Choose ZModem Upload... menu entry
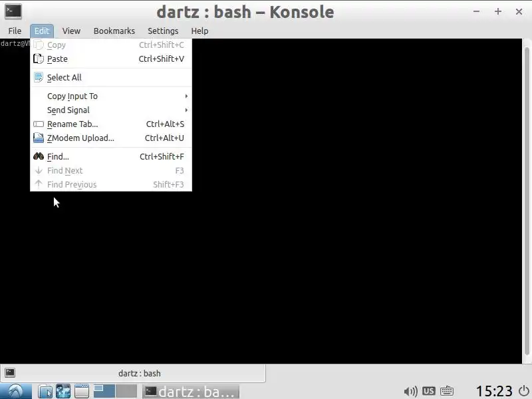The image size is (532, 399). [111, 138]
